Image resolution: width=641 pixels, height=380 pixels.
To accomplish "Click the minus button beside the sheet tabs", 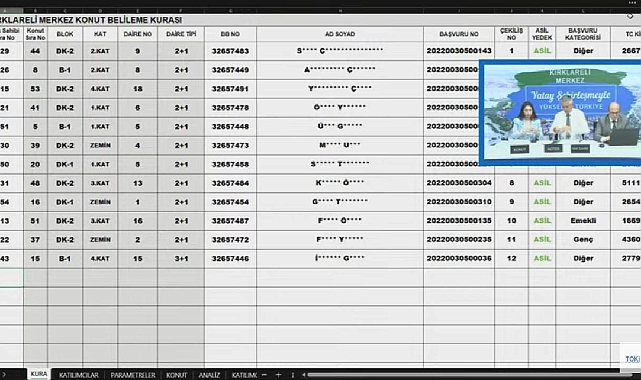I will tap(264, 375).
